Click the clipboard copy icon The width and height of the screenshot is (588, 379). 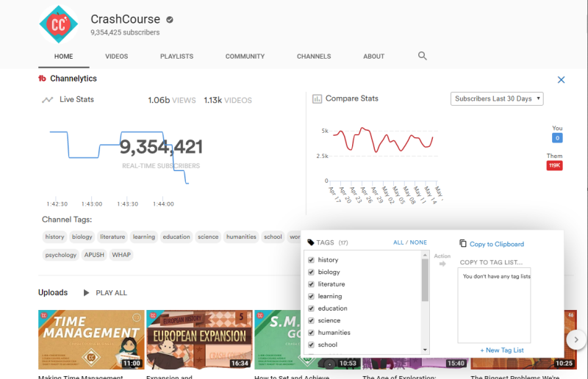463,243
